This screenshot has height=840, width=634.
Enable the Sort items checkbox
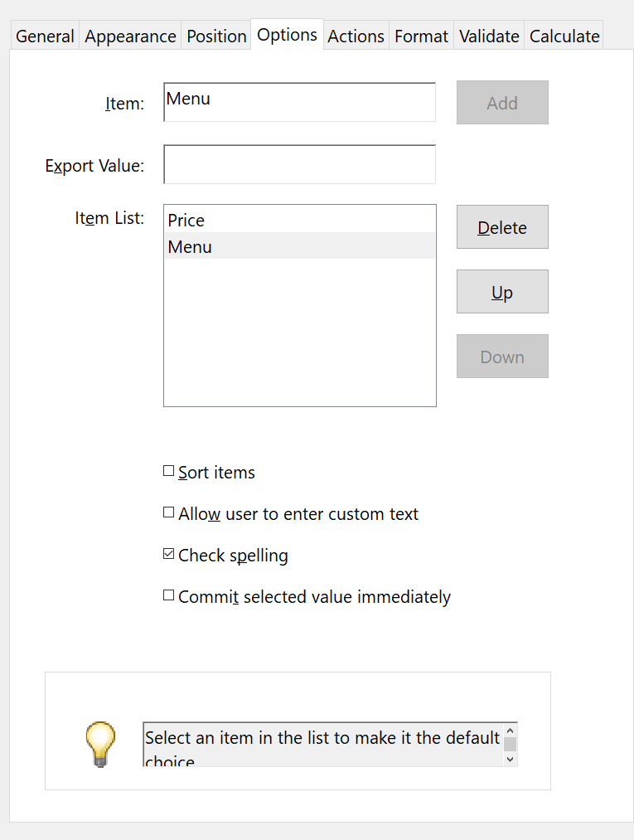tap(169, 470)
